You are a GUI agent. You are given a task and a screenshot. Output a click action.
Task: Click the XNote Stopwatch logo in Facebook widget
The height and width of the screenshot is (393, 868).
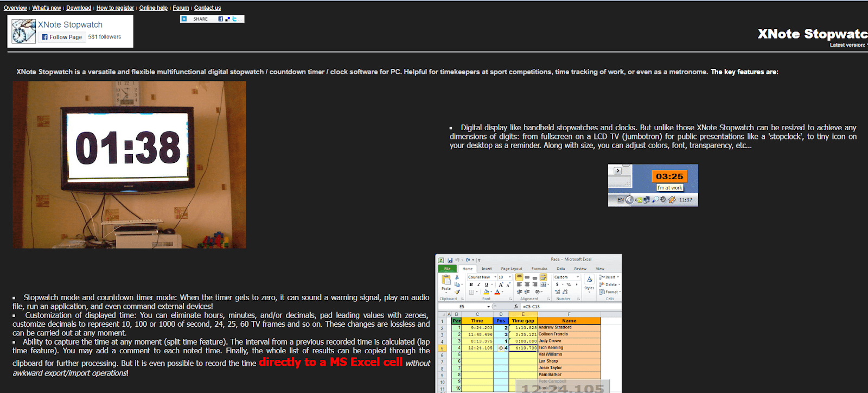coord(24,31)
